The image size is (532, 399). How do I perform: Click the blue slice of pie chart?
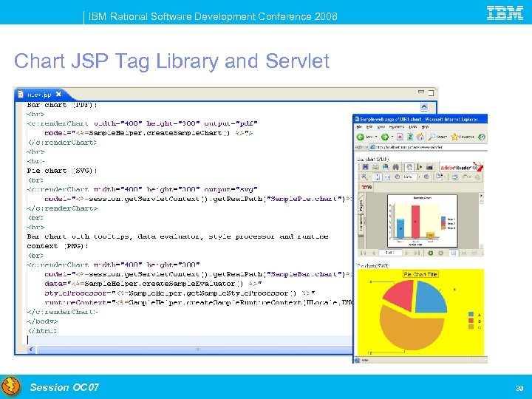[431, 297]
